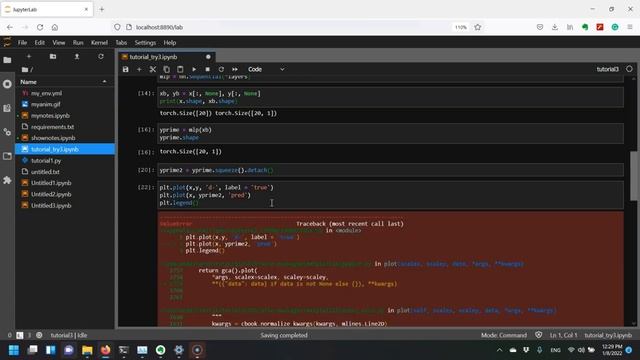Cut the selected cell with scissors icon
Viewport: 640px width, 360px height.
153,69
